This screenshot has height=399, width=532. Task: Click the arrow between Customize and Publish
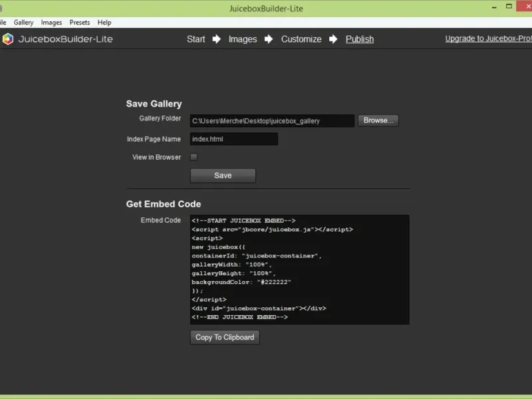[333, 39]
